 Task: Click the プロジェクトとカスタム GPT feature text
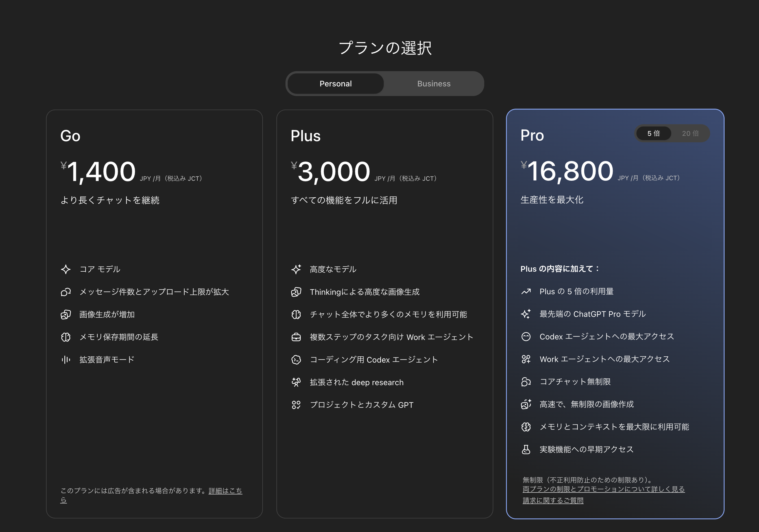[x=362, y=405]
